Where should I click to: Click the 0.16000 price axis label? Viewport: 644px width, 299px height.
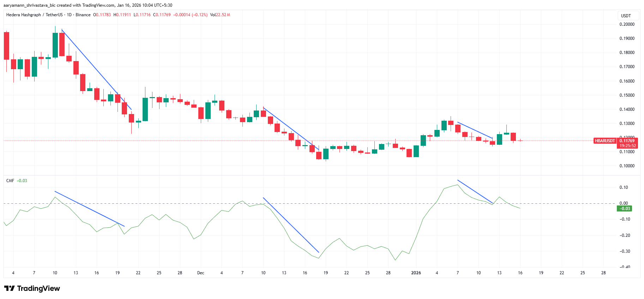[x=627, y=81]
